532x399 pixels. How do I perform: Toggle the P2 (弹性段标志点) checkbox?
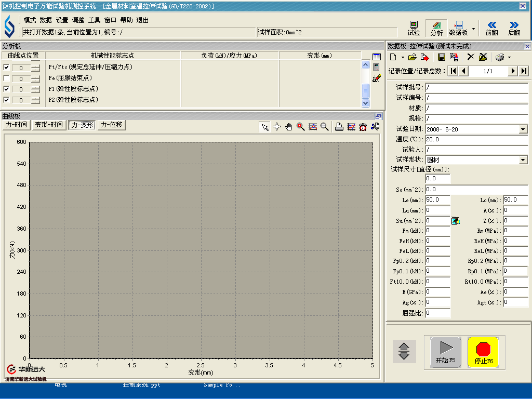click(x=6, y=100)
